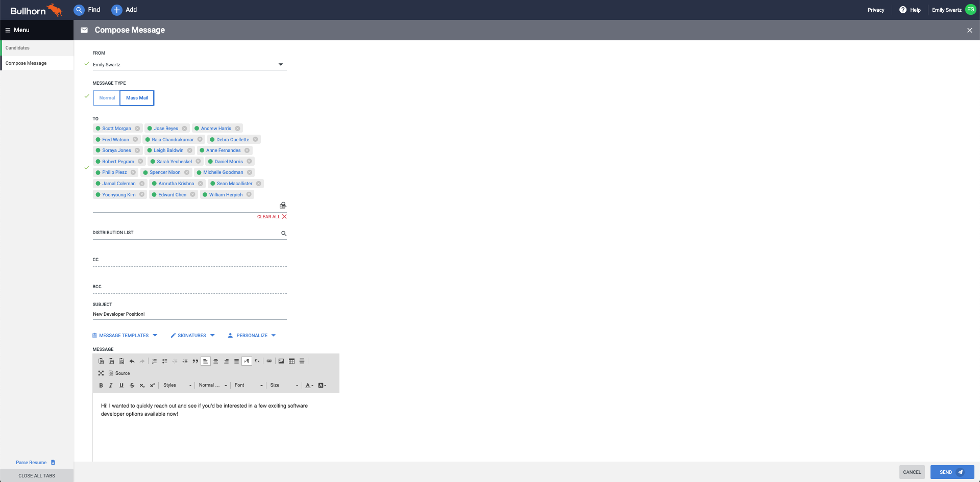The image size is (980, 482).
Task: Insert a table in the message
Action: 291,361
